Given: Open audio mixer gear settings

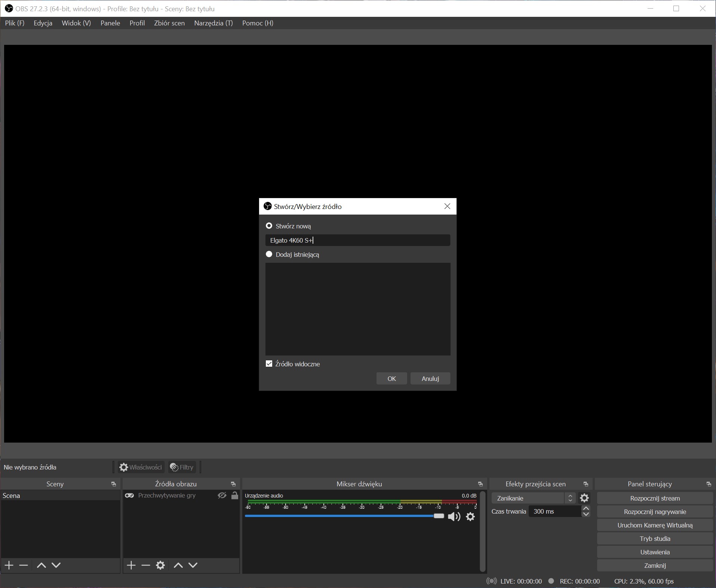Looking at the screenshot, I should (470, 517).
